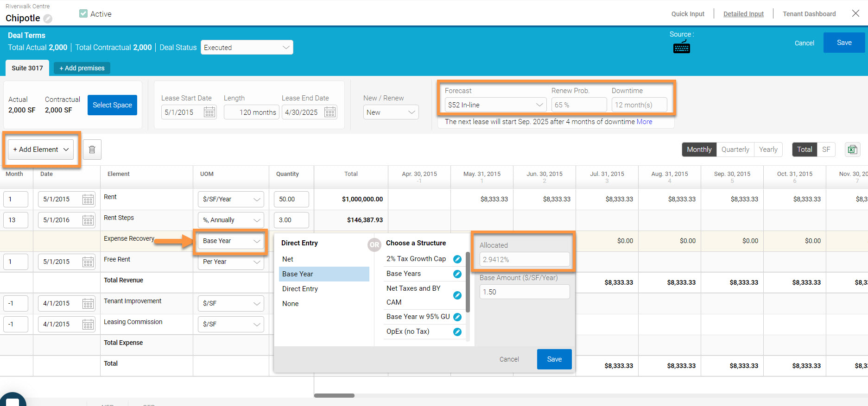Open calendar picker for Lease End Date
The image size is (868, 406).
tap(330, 112)
